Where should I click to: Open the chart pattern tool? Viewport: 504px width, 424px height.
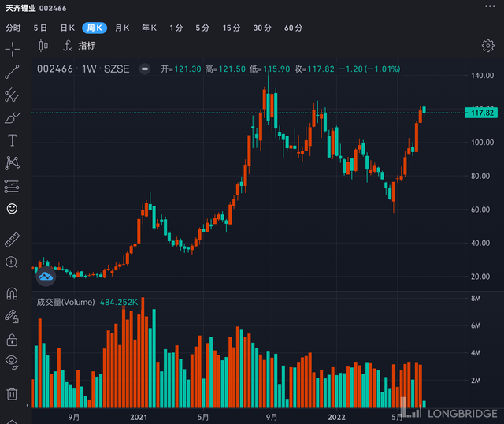(x=13, y=163)
